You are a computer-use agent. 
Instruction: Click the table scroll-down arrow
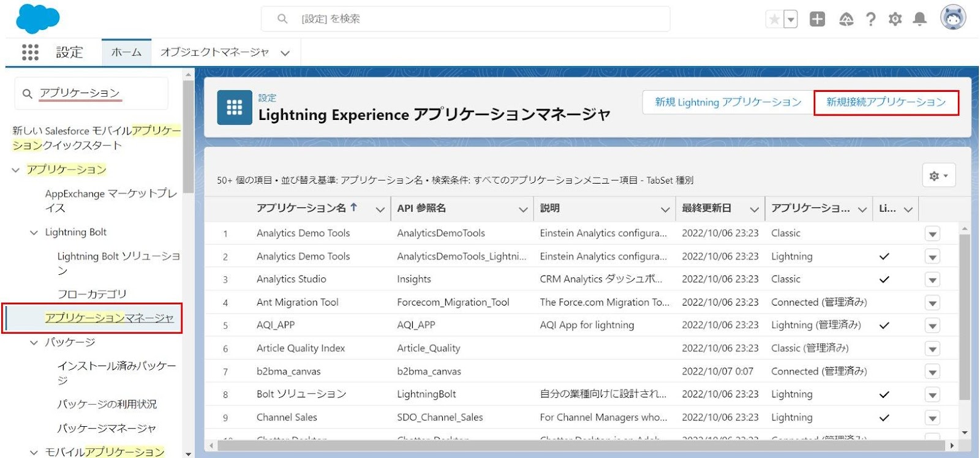965,432
